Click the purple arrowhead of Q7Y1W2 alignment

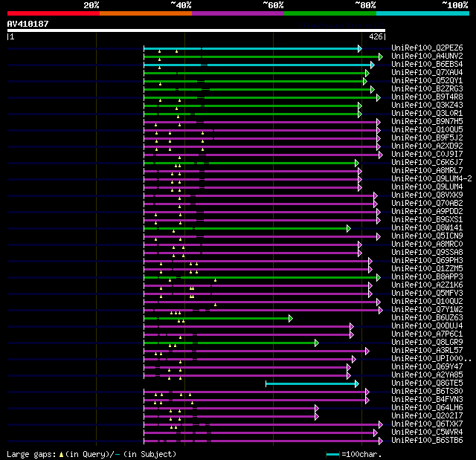click(x=381, y=310)
